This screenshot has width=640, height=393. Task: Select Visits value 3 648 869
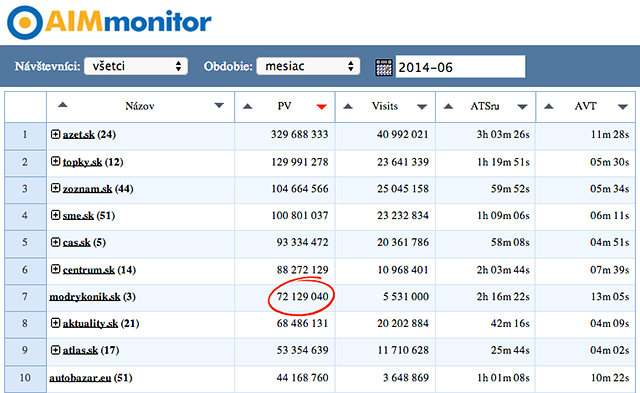[406, 378]
